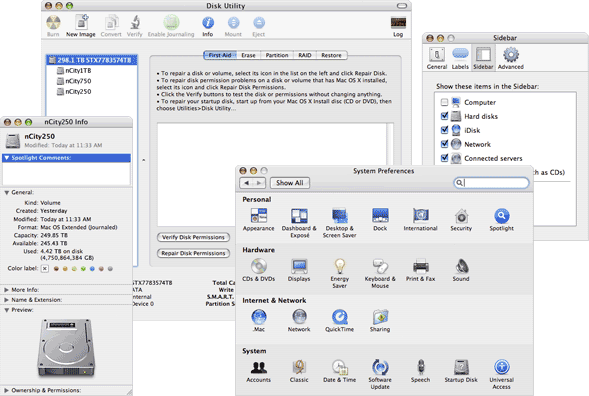Enable the Computer sidebar checkbox
This screenshot has height=396, width=589.
coord(444,102)
